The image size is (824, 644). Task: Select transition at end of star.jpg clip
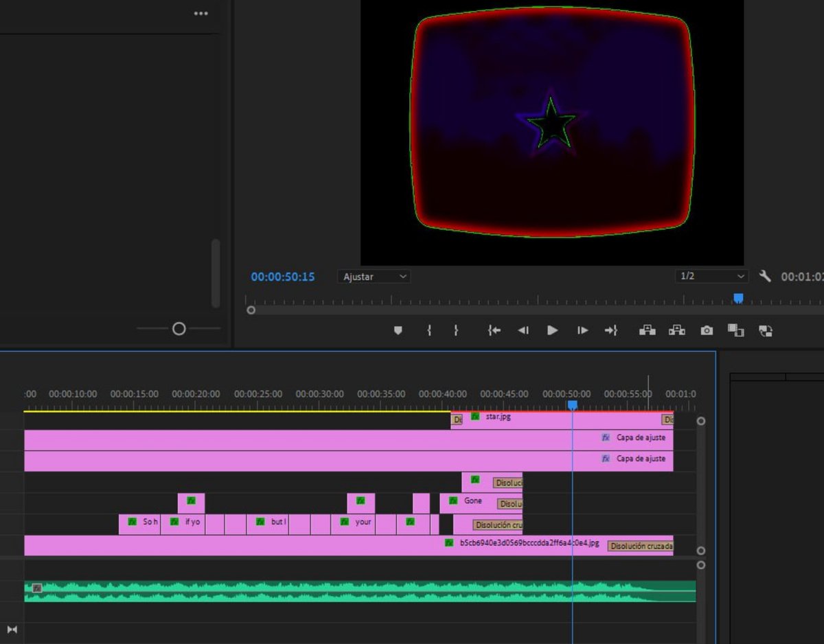point(667,419)
